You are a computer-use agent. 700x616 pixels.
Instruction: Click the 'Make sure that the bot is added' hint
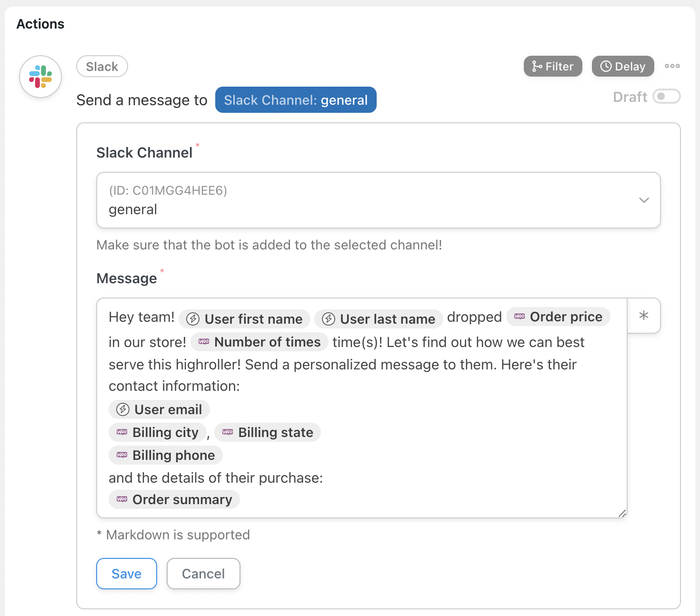269,245
